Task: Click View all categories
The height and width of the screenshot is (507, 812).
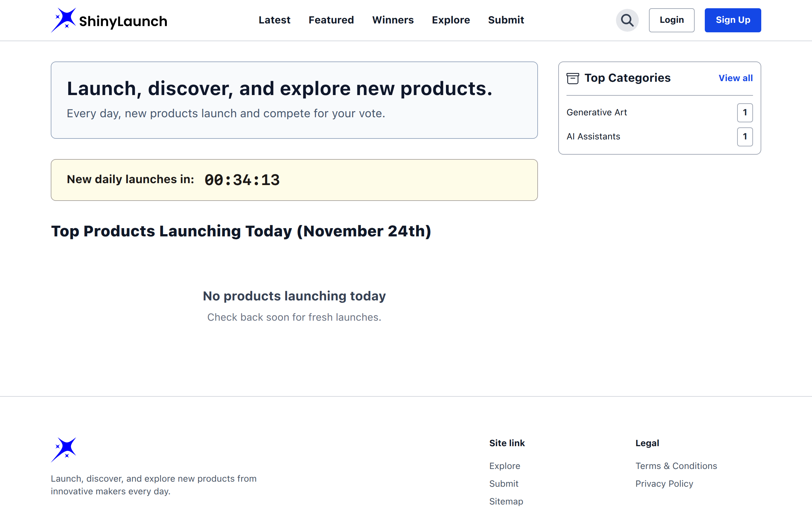Action: [736, 78]
